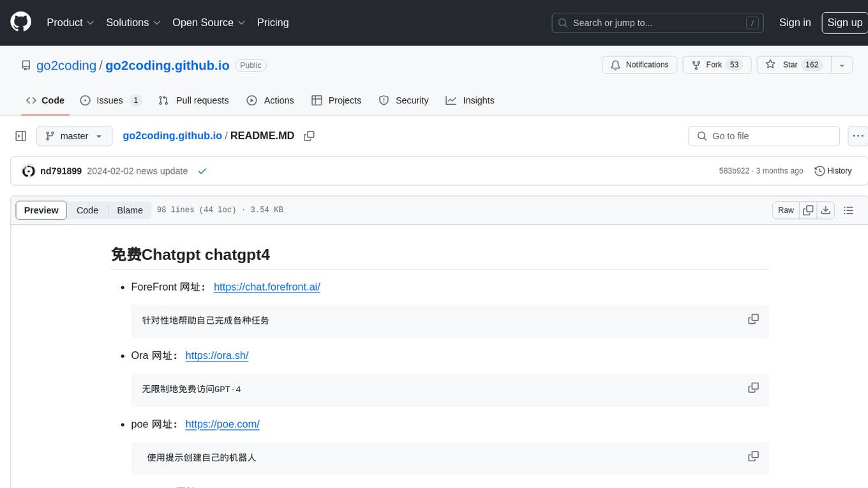Image resolution: width=868 pixels, height=488 pixels.
Task: Expand the Open Source menu
Action: click(x=209, y=22)
